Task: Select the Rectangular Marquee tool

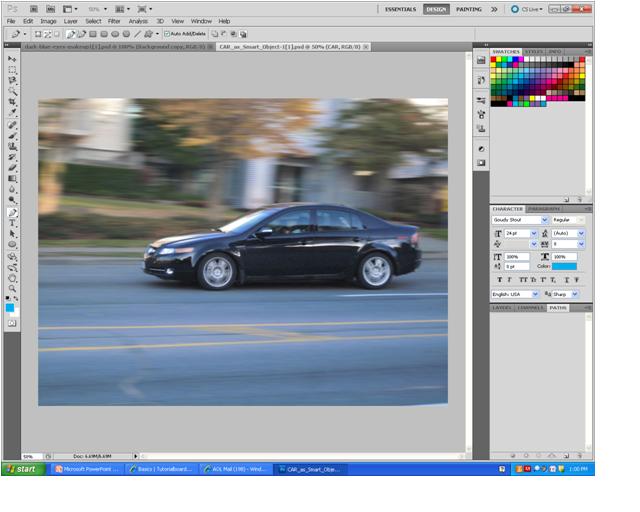Action: pos(12,70)
